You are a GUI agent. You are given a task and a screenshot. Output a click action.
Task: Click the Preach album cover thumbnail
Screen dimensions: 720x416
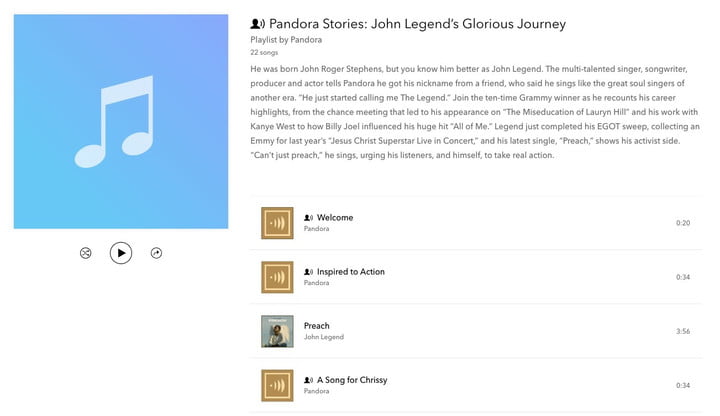coord(277,331)
